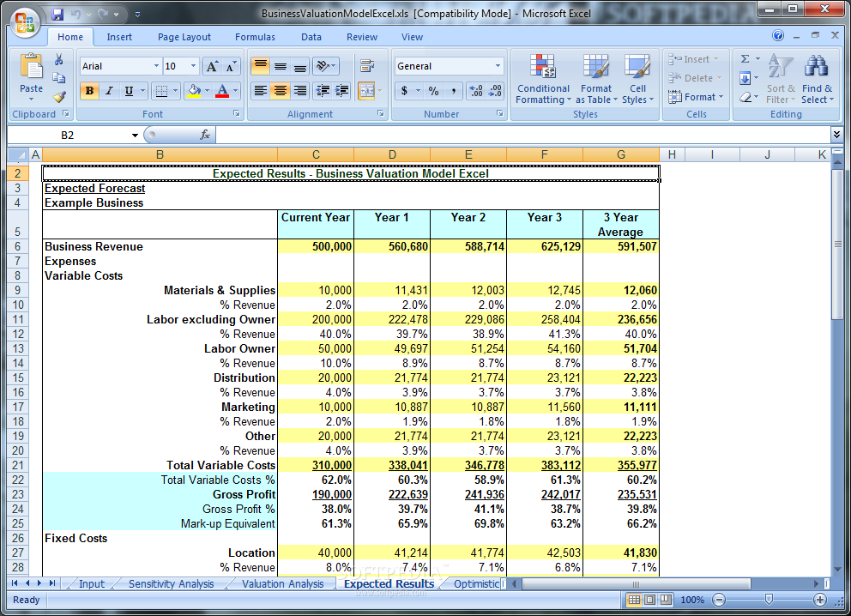Open Sort & Filter options
Viewport: 851px width, 616px height.
click(x=781, y=79)
